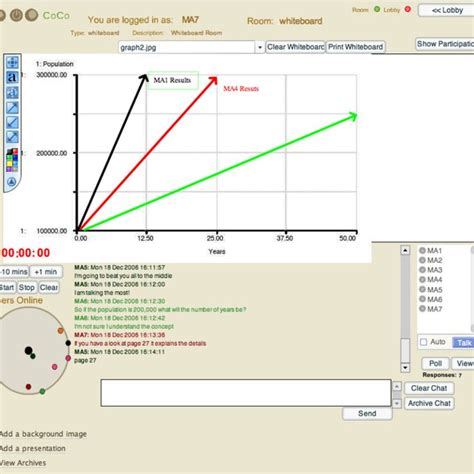Pick the red color in palette
474x474 pixels.
click(x=15, y=152)
